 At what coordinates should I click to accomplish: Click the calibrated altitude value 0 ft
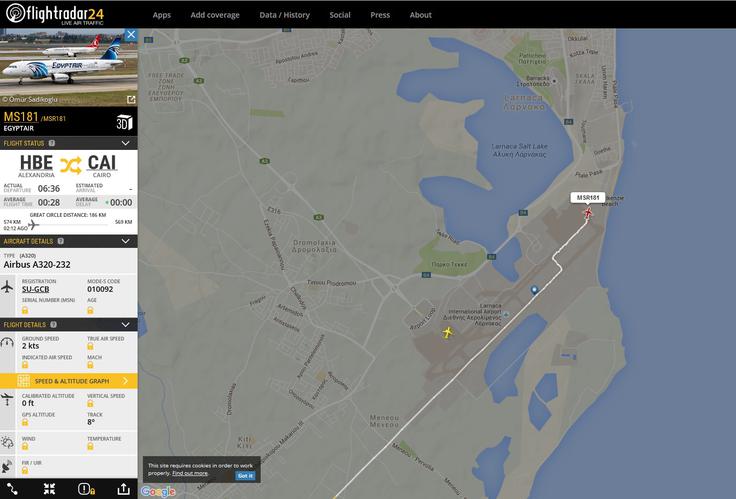pos(28,403)
